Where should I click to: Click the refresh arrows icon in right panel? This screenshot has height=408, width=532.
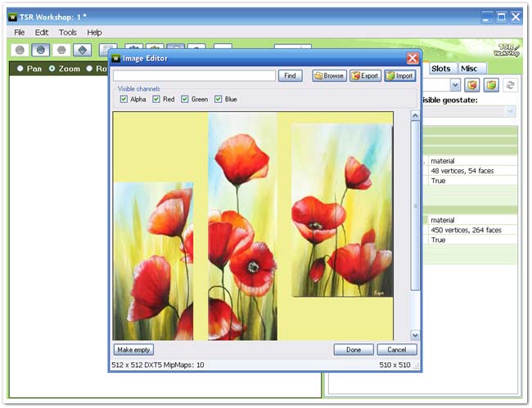(511, 85)
